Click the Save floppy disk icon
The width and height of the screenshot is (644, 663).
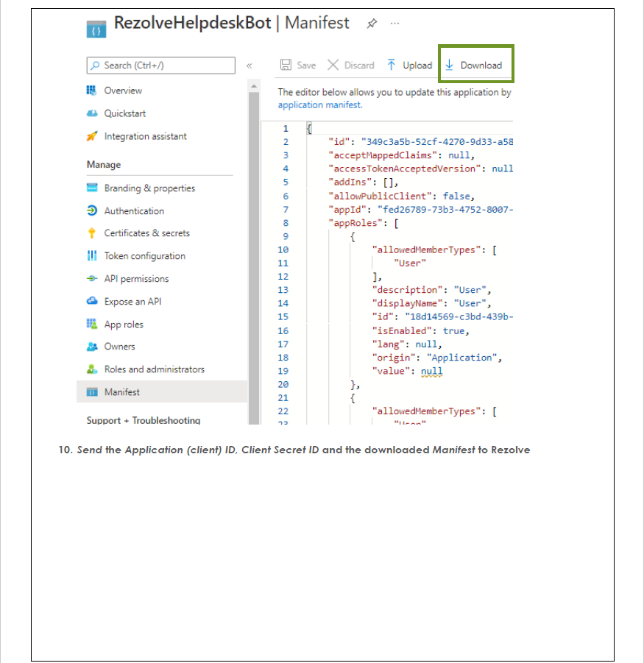286,65
